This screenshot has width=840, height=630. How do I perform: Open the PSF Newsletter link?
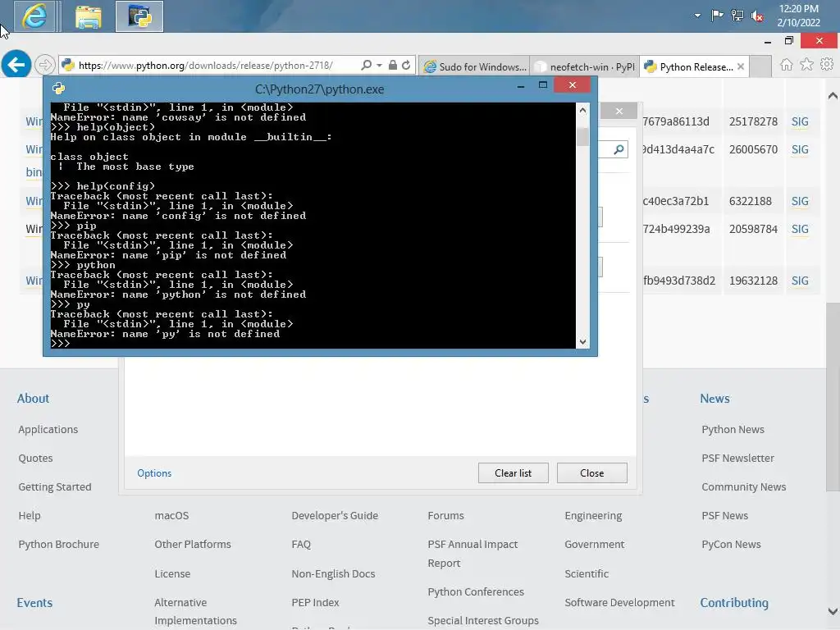737,459
